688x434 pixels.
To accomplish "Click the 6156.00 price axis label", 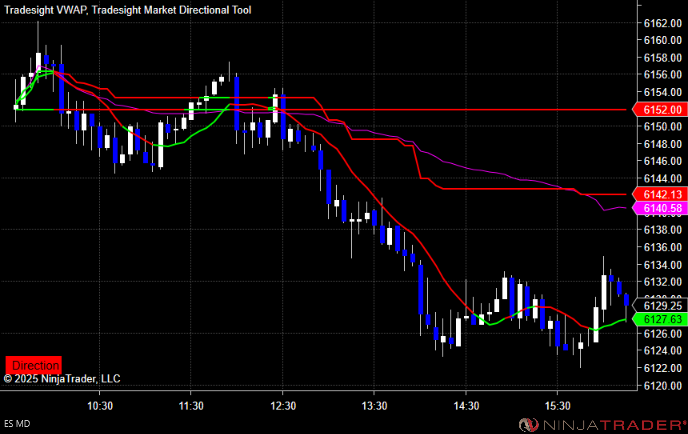I will click(663, 75).
